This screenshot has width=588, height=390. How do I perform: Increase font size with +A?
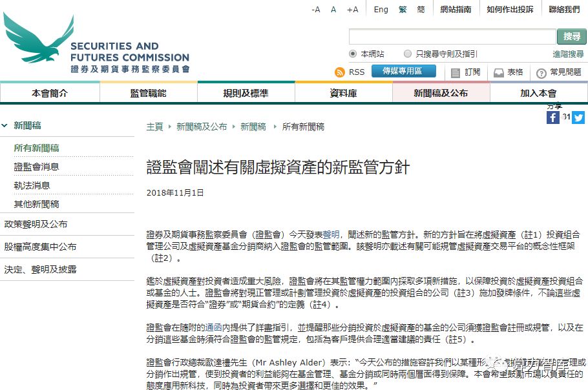[353, 10]
